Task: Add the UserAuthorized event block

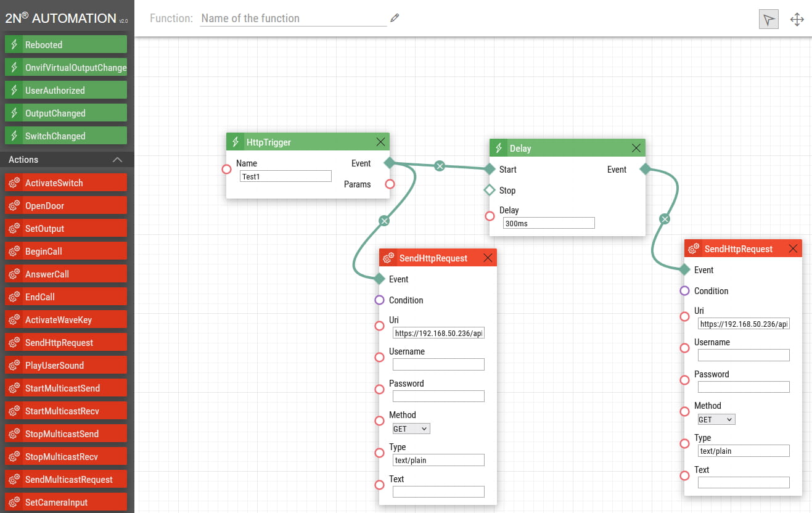Action: [66, 90]
